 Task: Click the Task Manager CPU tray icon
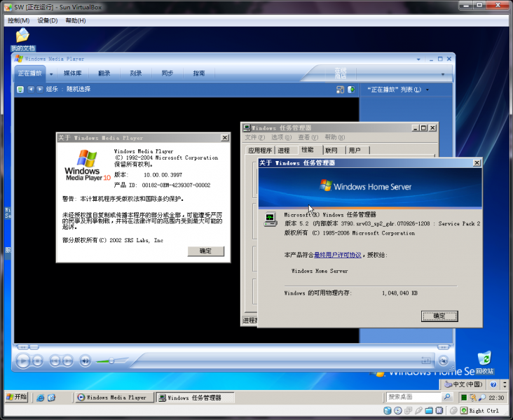pos(464,398)
